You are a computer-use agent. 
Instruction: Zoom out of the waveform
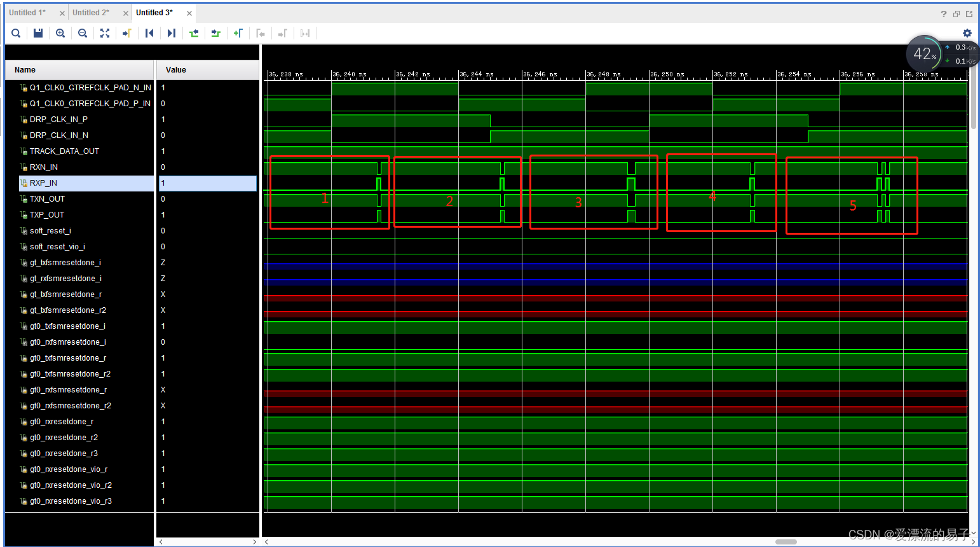pos(83,33)
